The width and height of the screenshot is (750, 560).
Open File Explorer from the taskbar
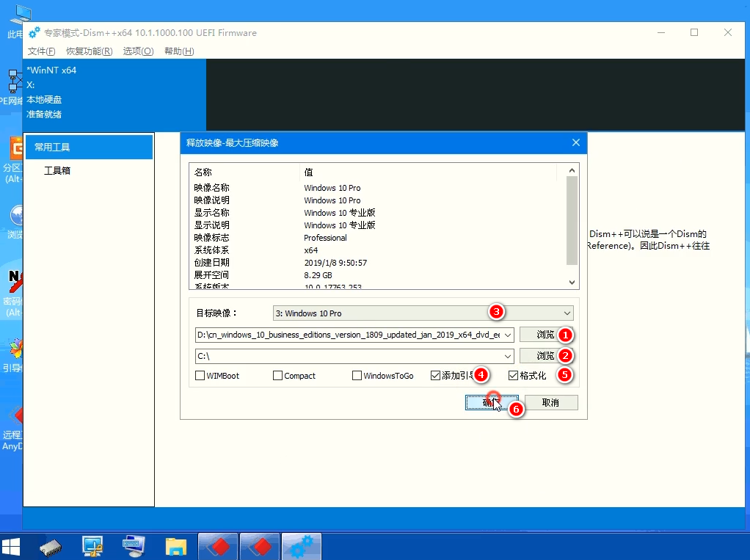pyautogui.click(x=175, y=547)
